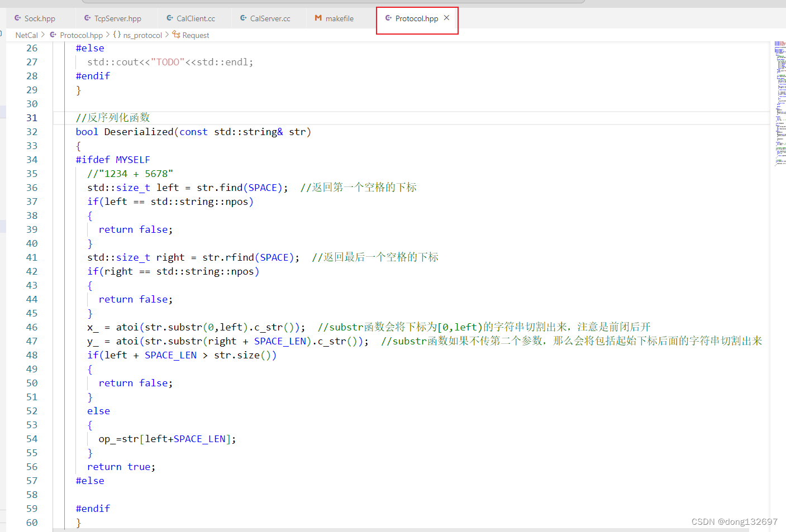This screenshot has height=532, width=786.
Task: Click the Request class symbol icon
Action: (176, 35)
